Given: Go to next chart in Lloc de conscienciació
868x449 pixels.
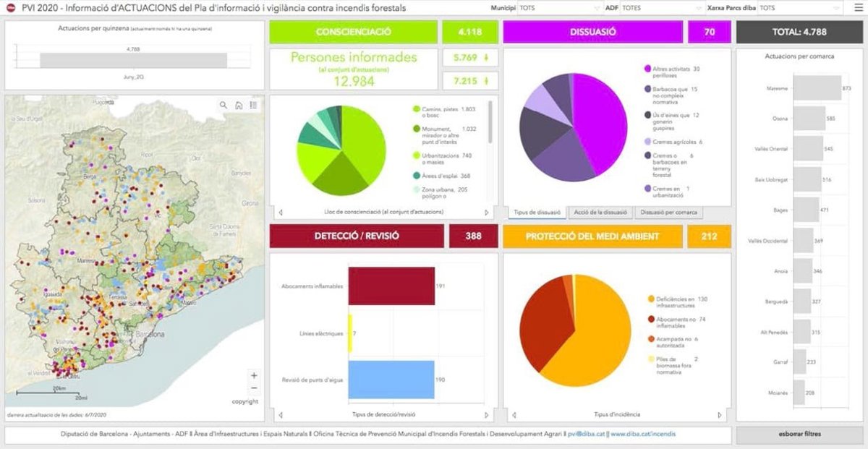Looking at the screenshot, I should click(487, 213).
